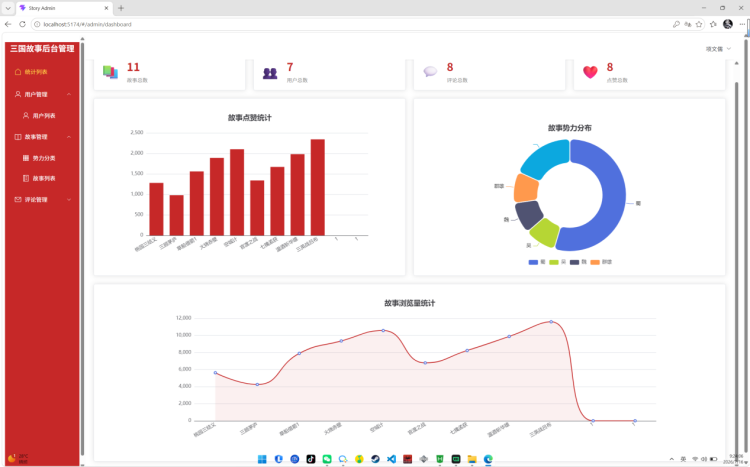750x467 pixels.
Task: Collapse the 故事管理 submenu
Action: click(x=69, y=137)
